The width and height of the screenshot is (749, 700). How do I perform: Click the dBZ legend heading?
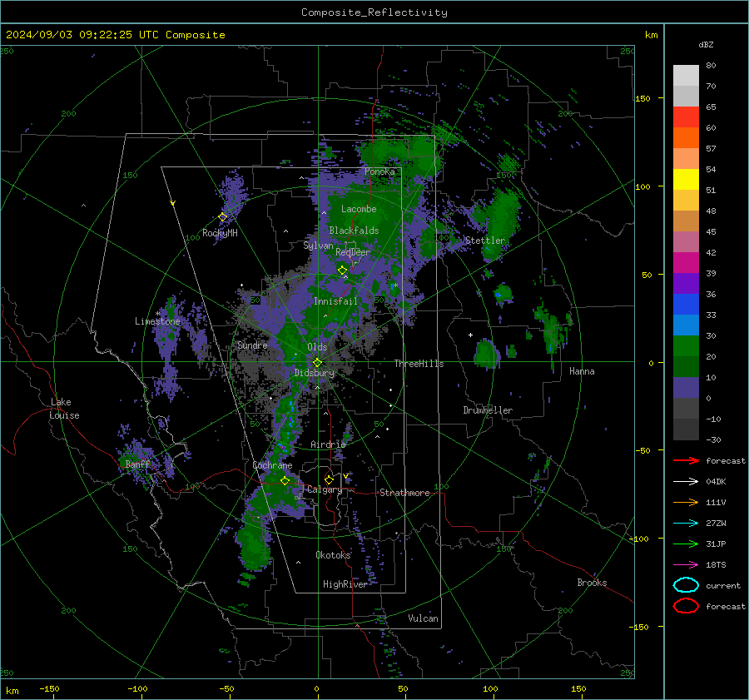(x=706, y=44)
